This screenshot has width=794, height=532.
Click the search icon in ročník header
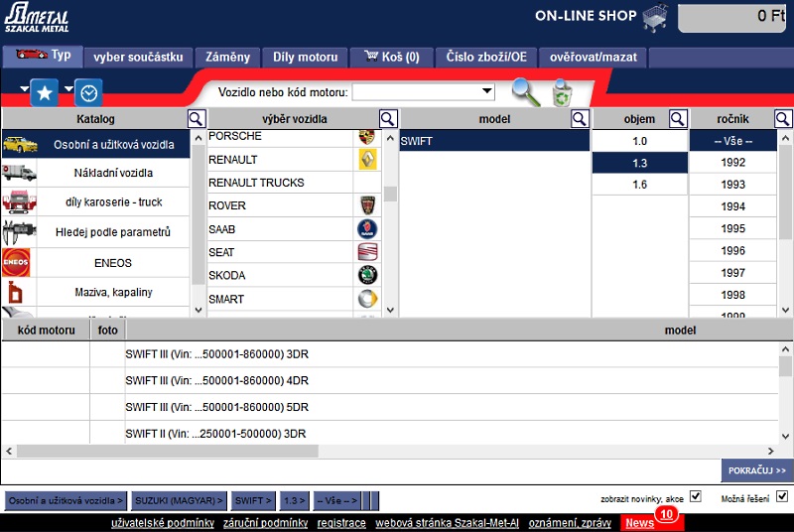tap(783, 119)
